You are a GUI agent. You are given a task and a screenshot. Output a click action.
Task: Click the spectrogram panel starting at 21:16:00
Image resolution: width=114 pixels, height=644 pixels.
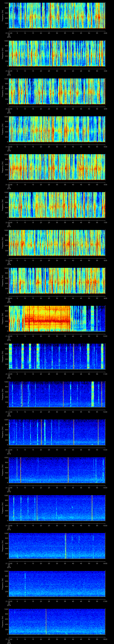click(x=57, y=584)
